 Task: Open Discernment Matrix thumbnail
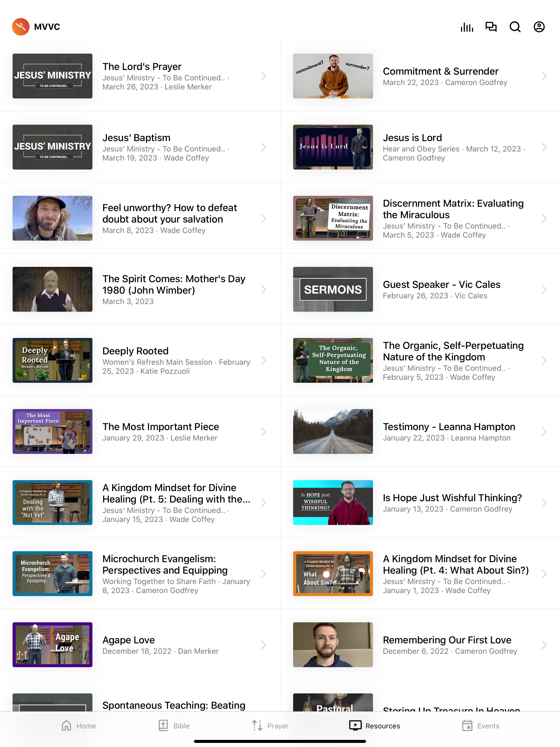[333, 218]
